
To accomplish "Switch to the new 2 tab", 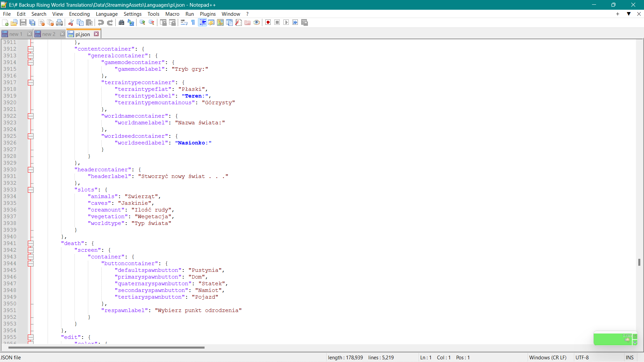I will click(48, 34).
